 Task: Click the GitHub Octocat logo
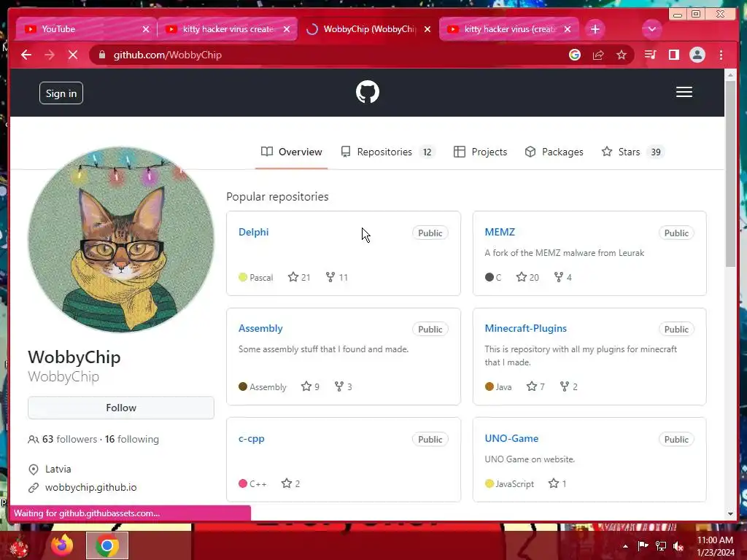click(x=368, y=92)
